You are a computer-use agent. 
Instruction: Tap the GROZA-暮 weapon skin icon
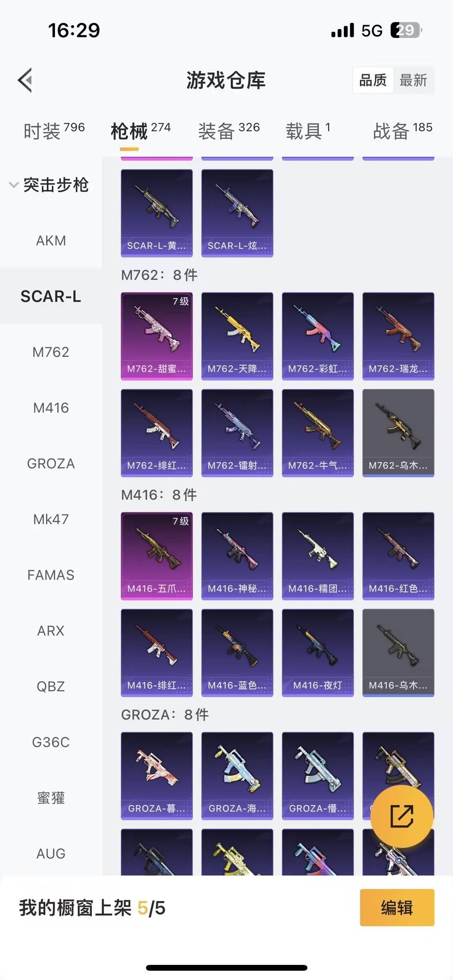pyautogui.click(x=157, y=776)
